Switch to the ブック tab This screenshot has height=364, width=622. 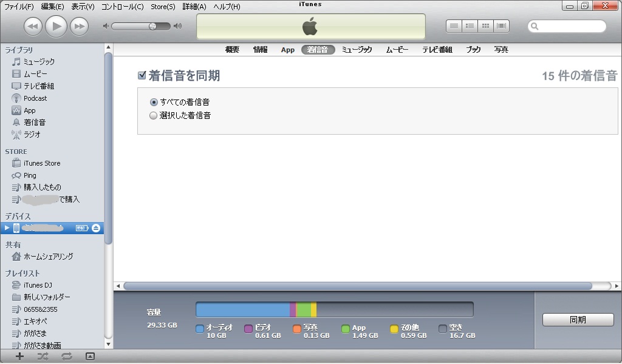click(x=473, y=50)
